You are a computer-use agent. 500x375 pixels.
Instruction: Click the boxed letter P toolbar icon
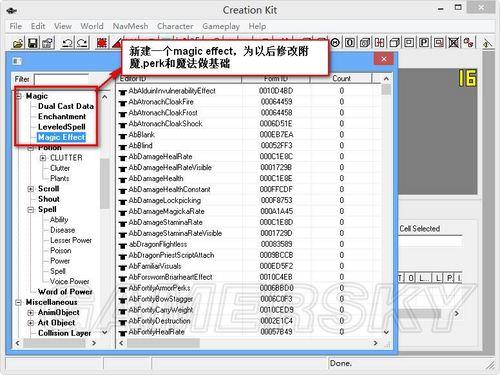click(x=424, y=42)
